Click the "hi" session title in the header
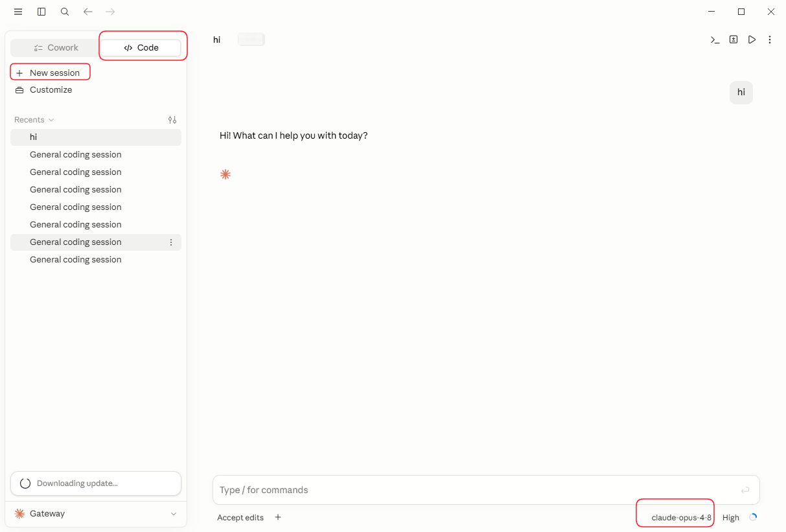Screen dimensions: 786x532 click(x=217, y=40)
